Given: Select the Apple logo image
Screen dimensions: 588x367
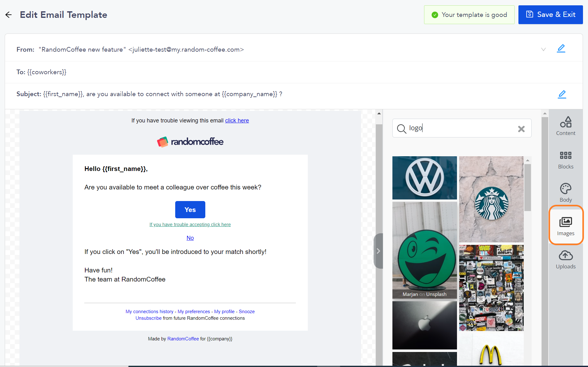Looking at the screenshot, I should pyautogui.click(x=424, y=325).
